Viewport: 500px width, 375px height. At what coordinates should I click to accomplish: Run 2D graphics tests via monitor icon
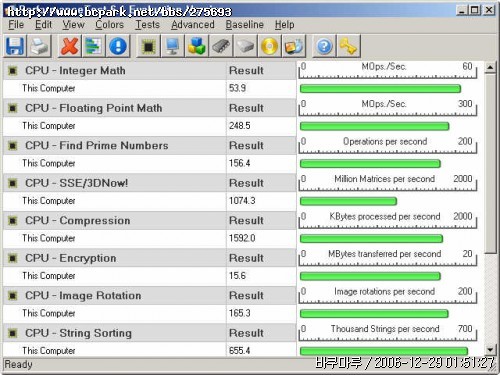172,46
